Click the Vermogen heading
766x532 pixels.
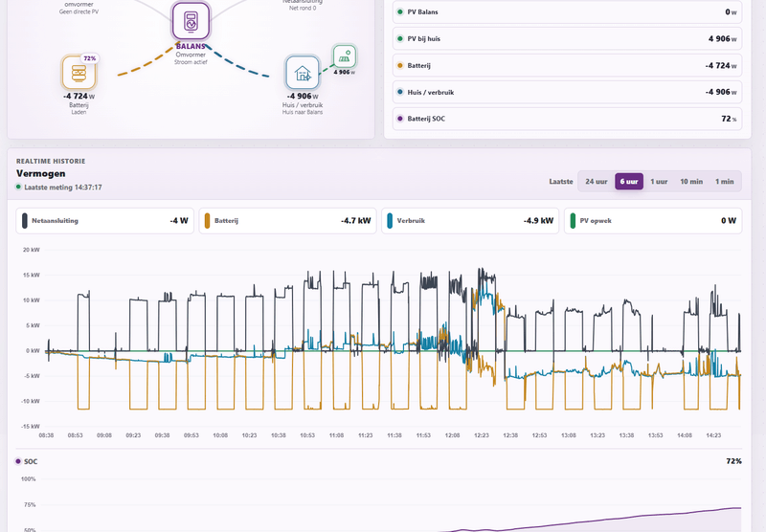[x=40, y=173]
